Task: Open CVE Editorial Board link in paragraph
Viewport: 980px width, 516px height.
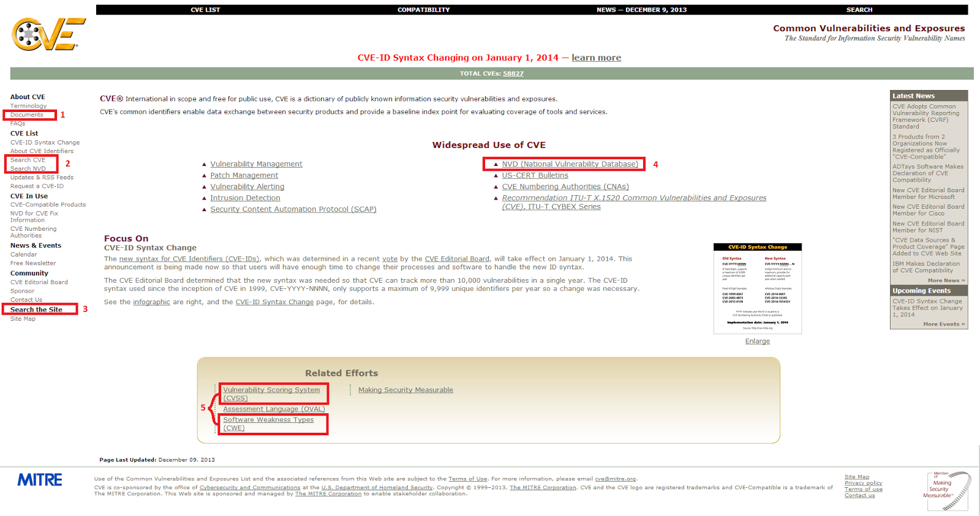Action: coord(457,259)
